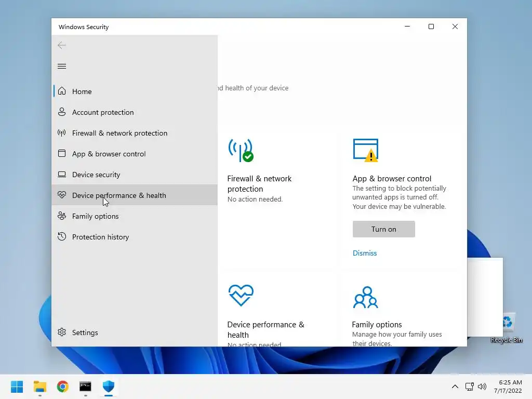The width and height of the screenshot is (532, 399).
Task: Click the Family options tile title
Action: click(377, 324)
